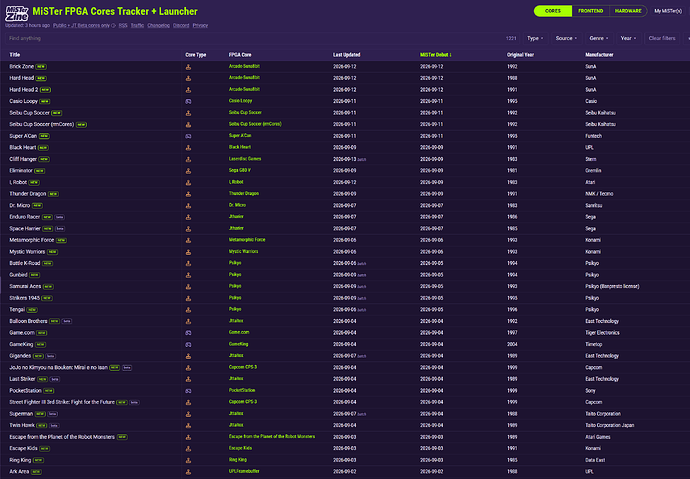Click arcade core type icon for Brick Zone
The width and height of the screenshot is (690, 479).
point(188,67)
